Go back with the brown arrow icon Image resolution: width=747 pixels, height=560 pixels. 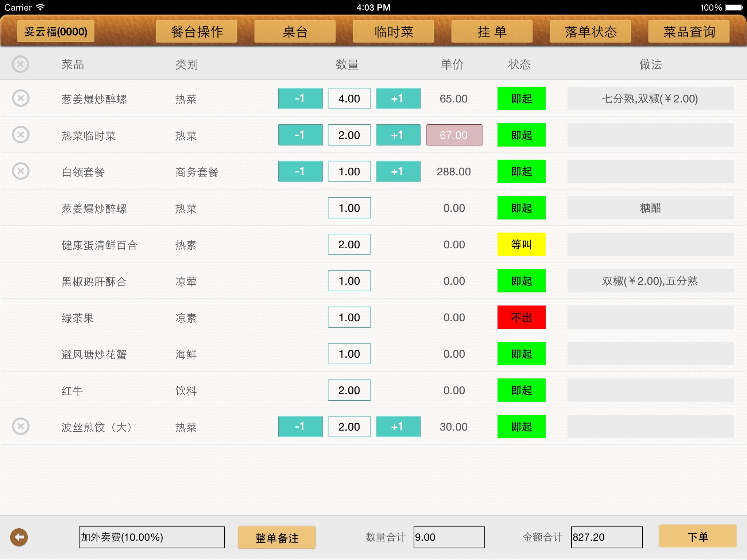[19, 537]
